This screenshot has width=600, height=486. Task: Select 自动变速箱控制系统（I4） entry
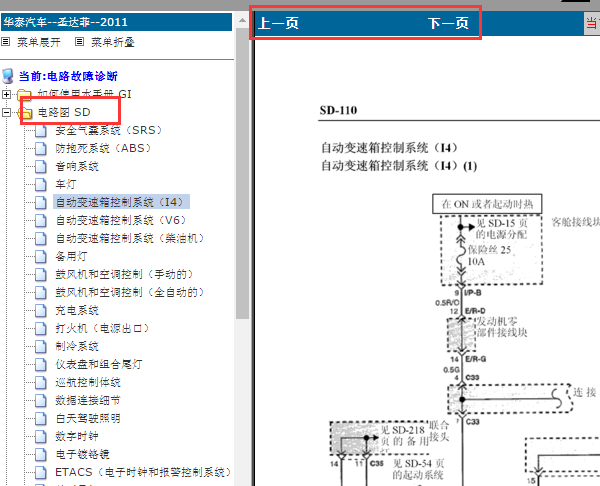tap(121, 202)
